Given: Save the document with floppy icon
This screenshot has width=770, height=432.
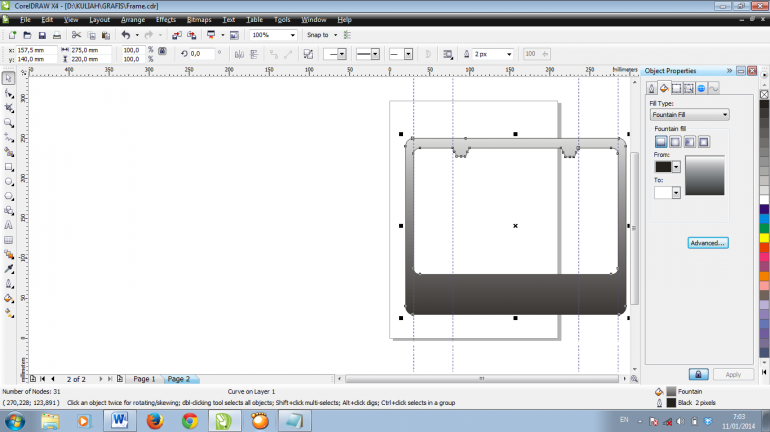Looking at the screenshot, I should pos(42,35).
